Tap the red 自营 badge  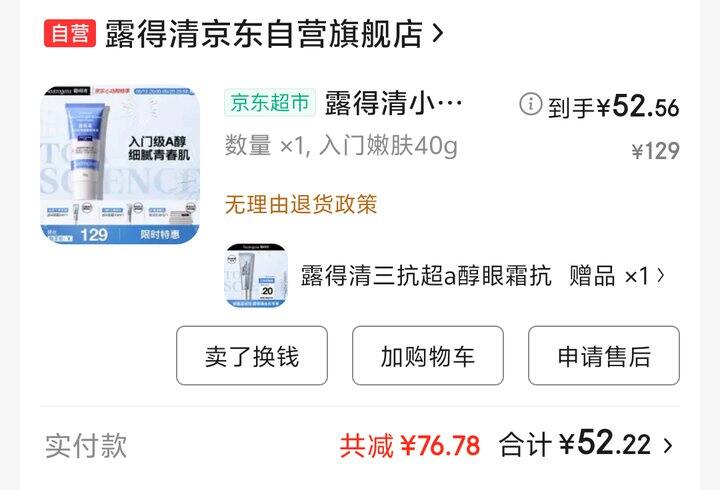click(x=70, y=33)
